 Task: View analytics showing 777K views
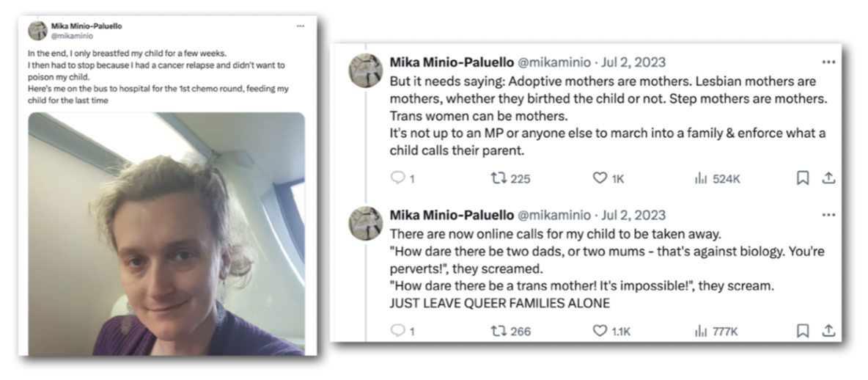click(700, 331)
